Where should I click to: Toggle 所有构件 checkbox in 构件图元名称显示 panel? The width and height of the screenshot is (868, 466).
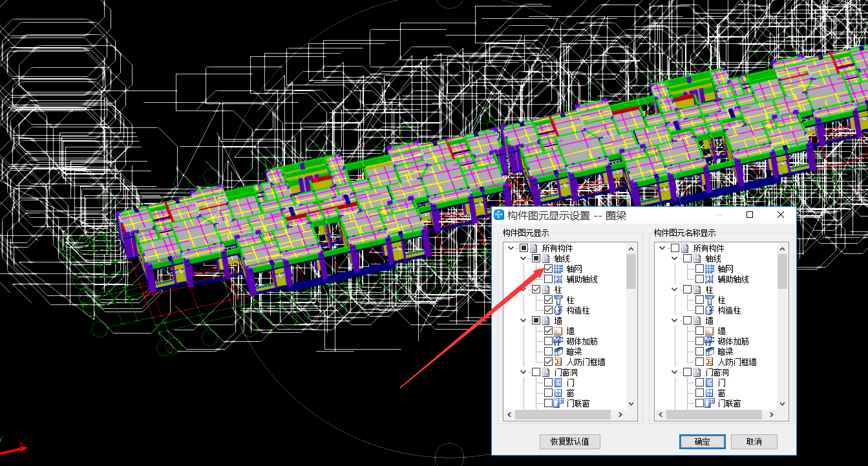pos(675,248)
